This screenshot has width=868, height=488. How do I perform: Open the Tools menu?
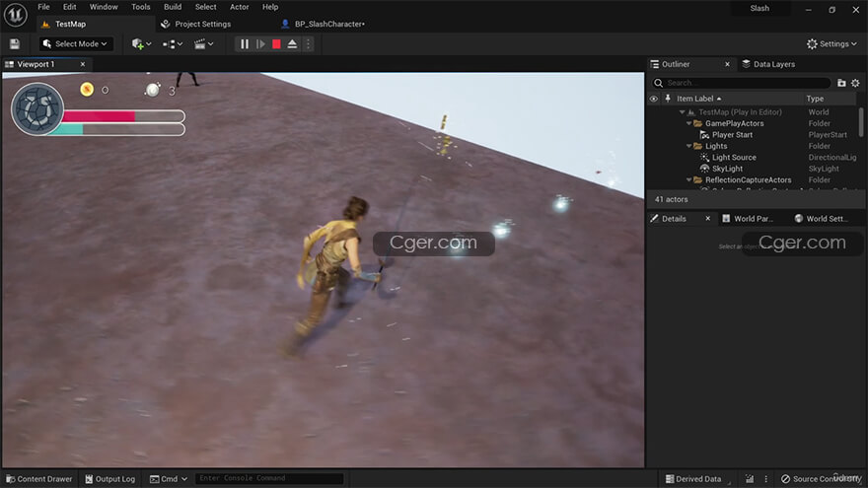click(x=141, y=7)
